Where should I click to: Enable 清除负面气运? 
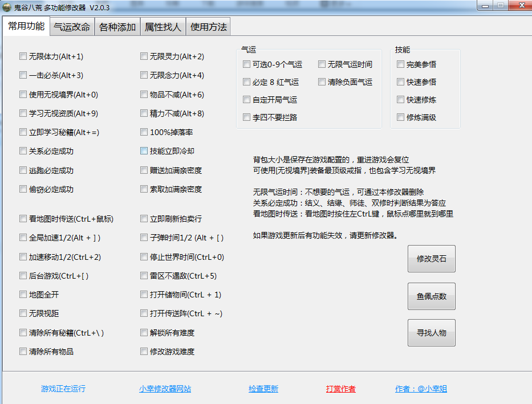(322, 82)
